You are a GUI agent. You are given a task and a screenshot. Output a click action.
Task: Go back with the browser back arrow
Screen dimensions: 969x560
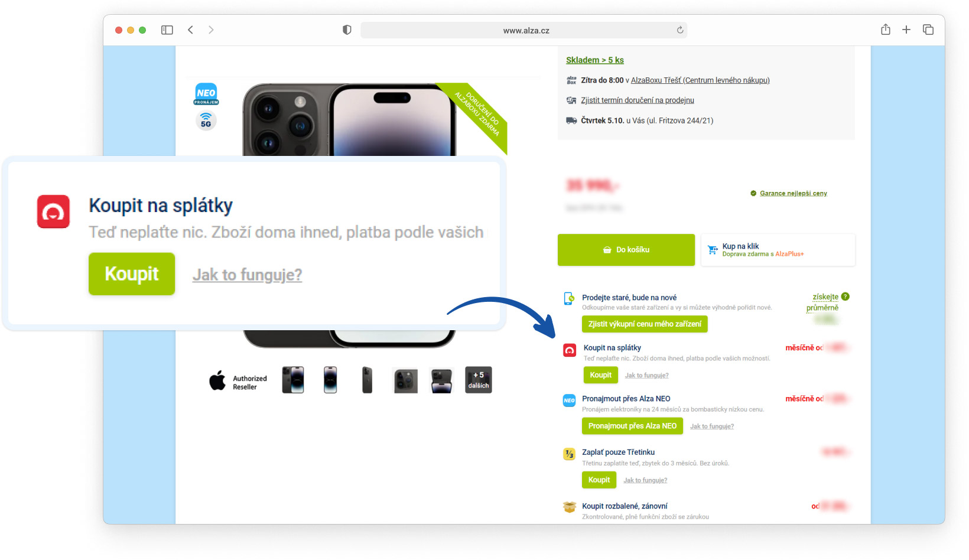[190, 30]
